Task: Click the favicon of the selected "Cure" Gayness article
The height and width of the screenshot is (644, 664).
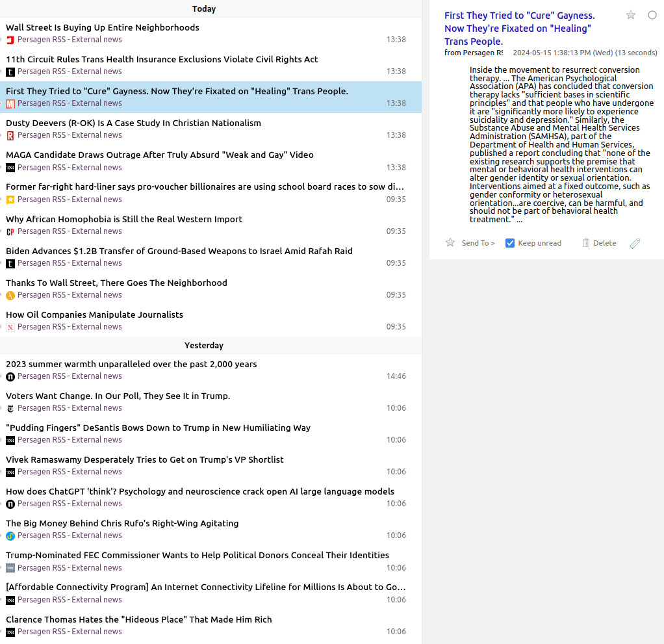Action: tap(10, 103)
